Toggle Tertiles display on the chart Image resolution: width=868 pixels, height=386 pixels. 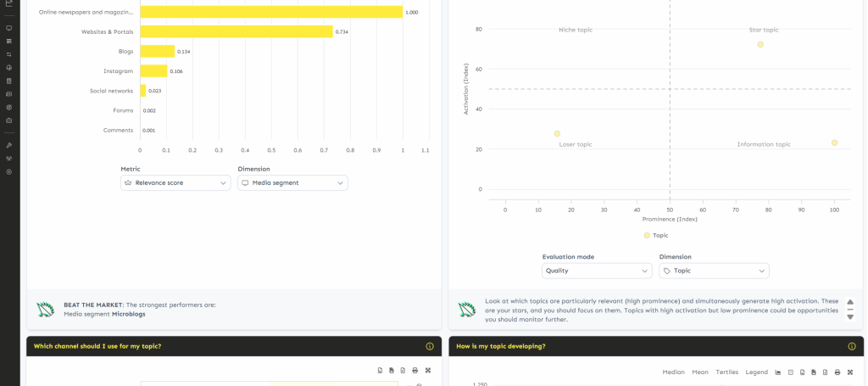[727, 372]
